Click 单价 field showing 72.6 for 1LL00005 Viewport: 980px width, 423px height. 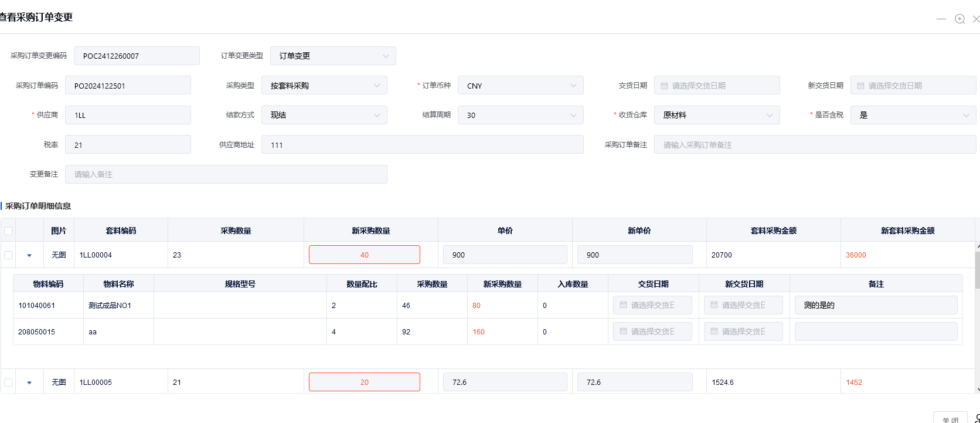click(x=505, y=382)
